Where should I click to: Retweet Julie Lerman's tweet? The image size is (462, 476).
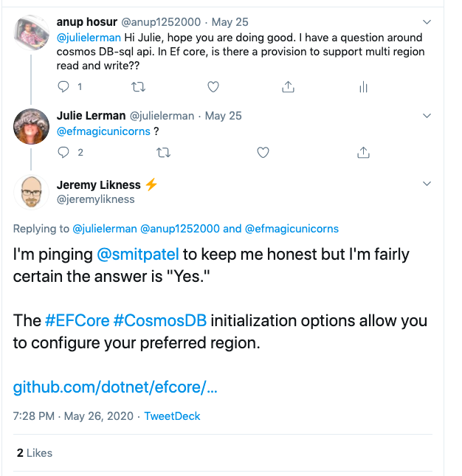(163, 153)
